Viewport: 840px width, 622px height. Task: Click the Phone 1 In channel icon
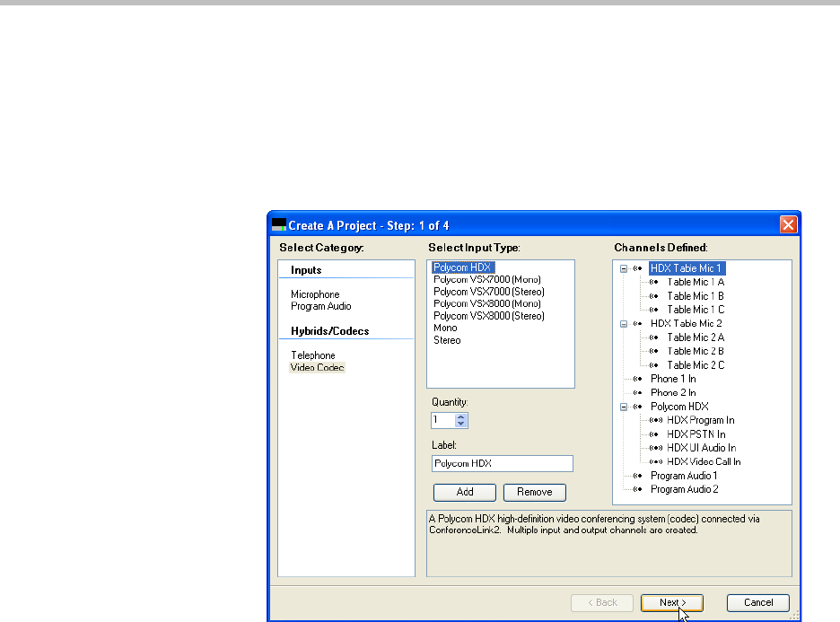click(638, 379)
